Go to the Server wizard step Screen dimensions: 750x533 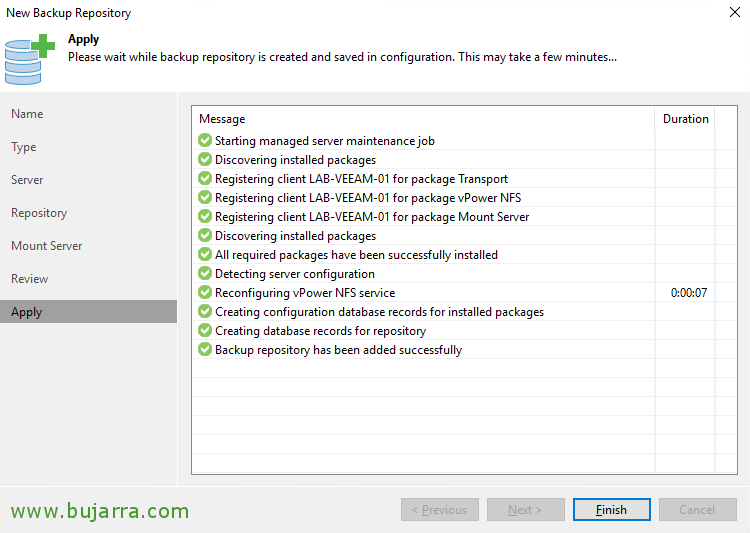point(27,180)
